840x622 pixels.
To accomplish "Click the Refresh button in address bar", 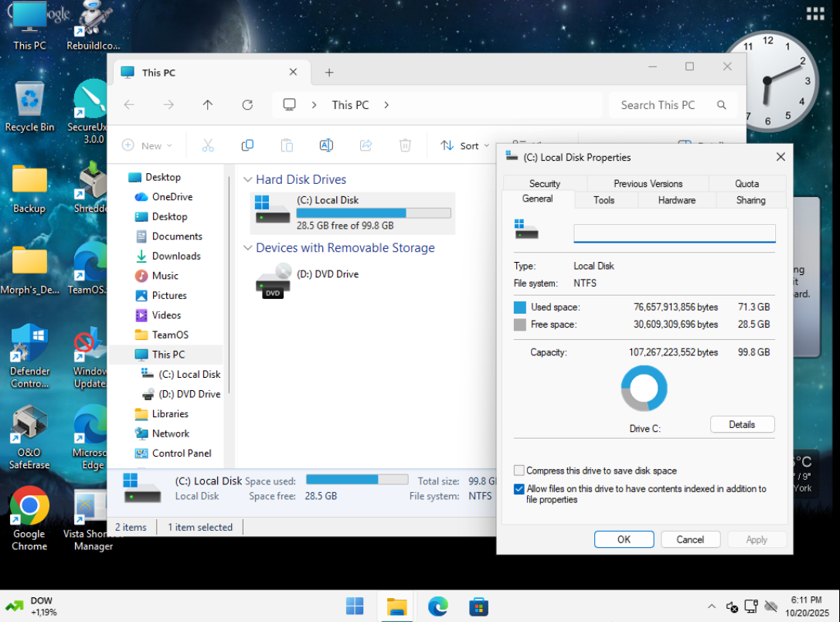I will tap(247, 105).
